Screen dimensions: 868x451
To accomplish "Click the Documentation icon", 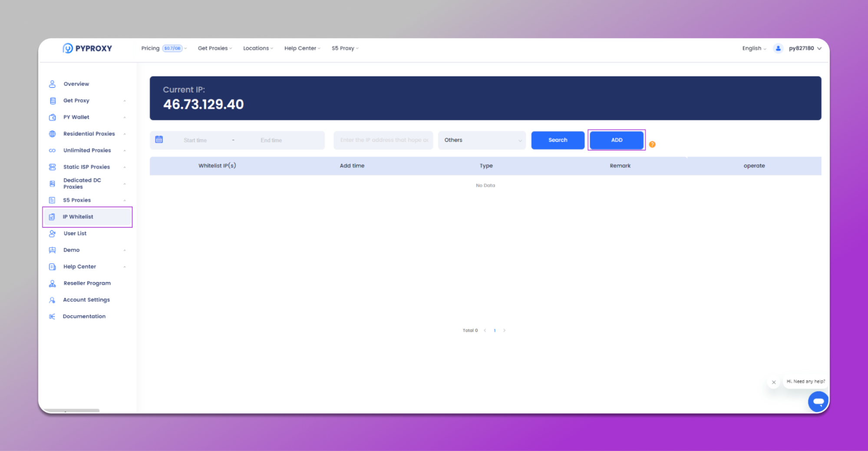I will click(52, 316).
